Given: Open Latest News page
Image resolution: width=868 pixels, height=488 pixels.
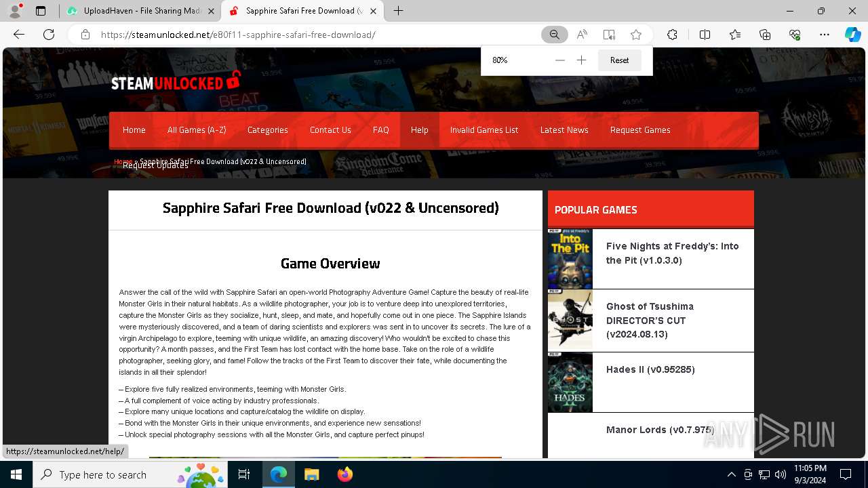Looking at the screenshot, I should coord(564,130).
